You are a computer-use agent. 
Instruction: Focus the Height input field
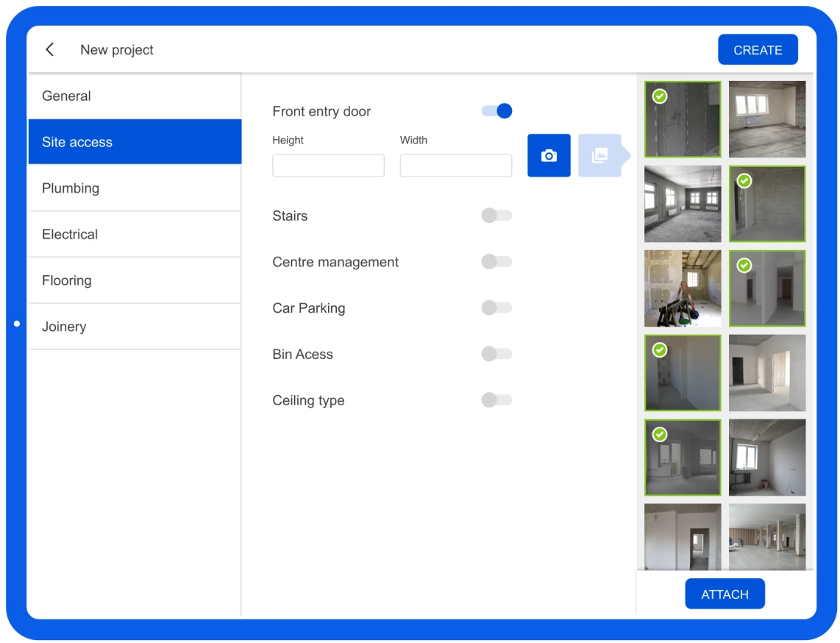(x=328, y=165)
